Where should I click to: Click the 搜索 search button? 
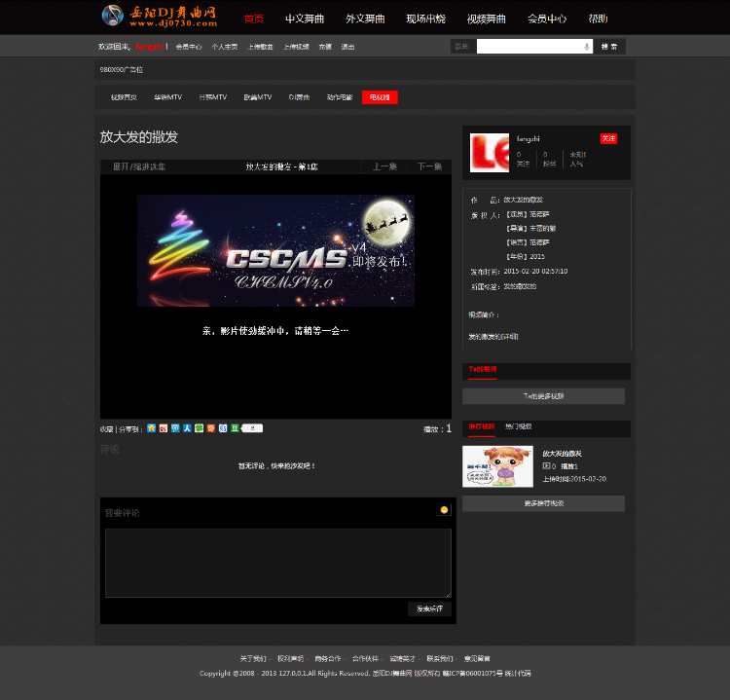pos(609,47)
